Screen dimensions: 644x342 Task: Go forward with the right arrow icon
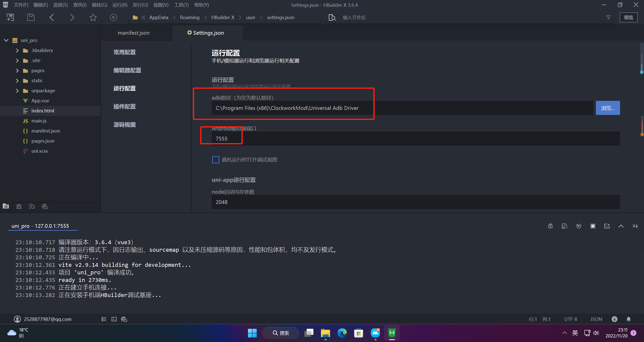click(x=72, y=17)
